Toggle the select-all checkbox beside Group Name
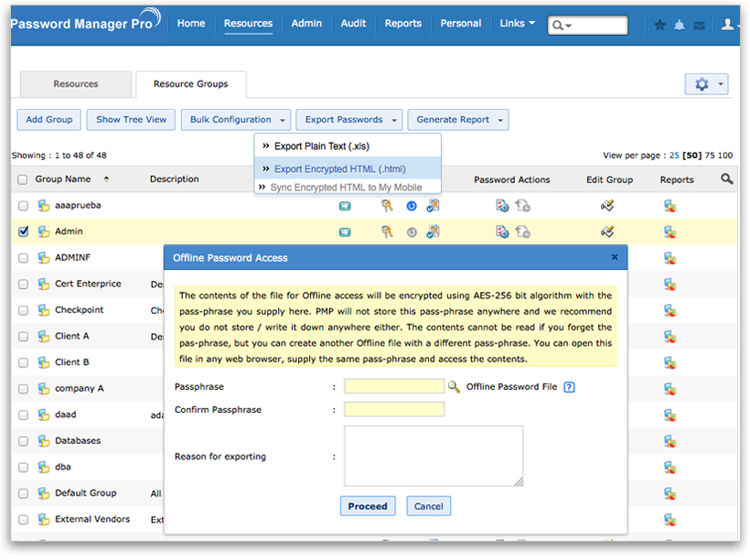Screen dimensions: 750x560 23,179
